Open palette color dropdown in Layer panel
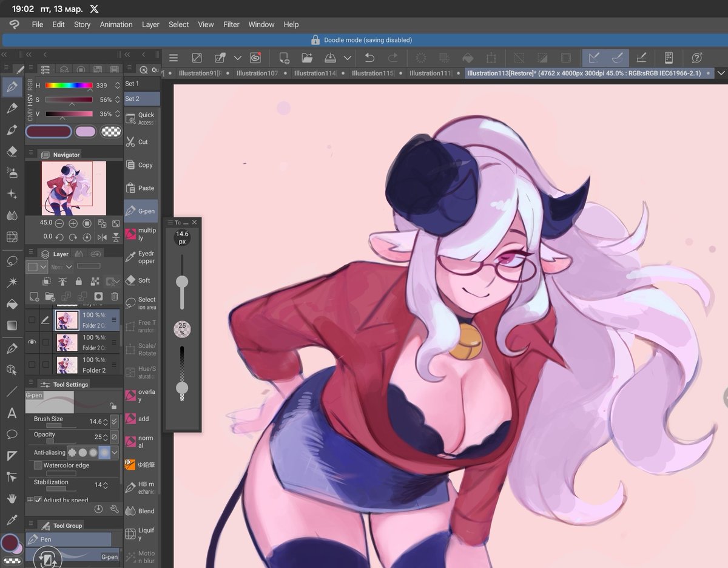728x568 pixels. point(37,267)
